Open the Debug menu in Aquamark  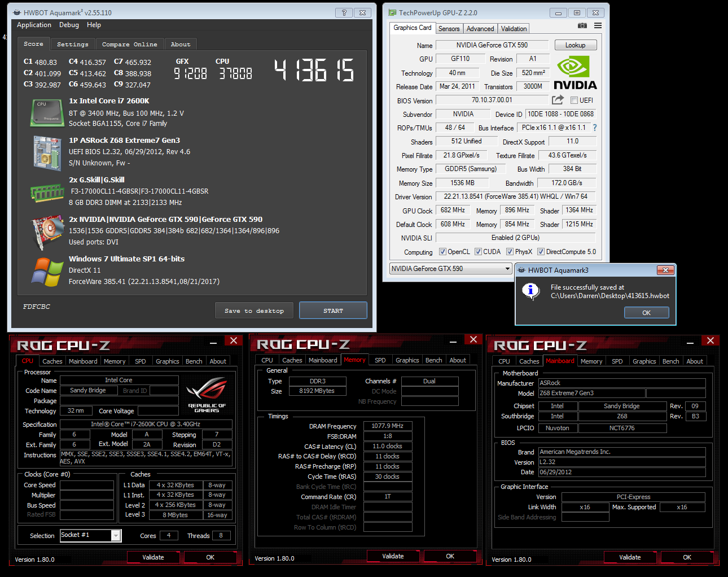(x=69, y=25)
